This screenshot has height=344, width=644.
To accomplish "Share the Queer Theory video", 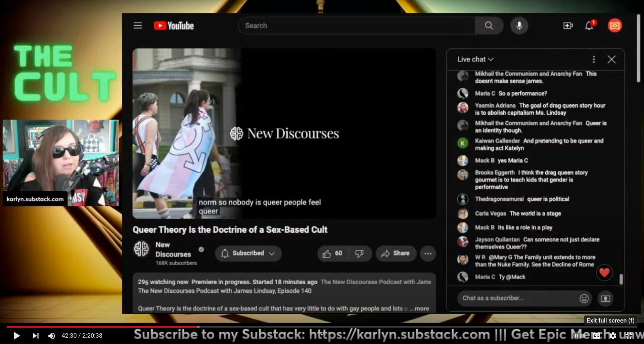I will pos(396,253).
